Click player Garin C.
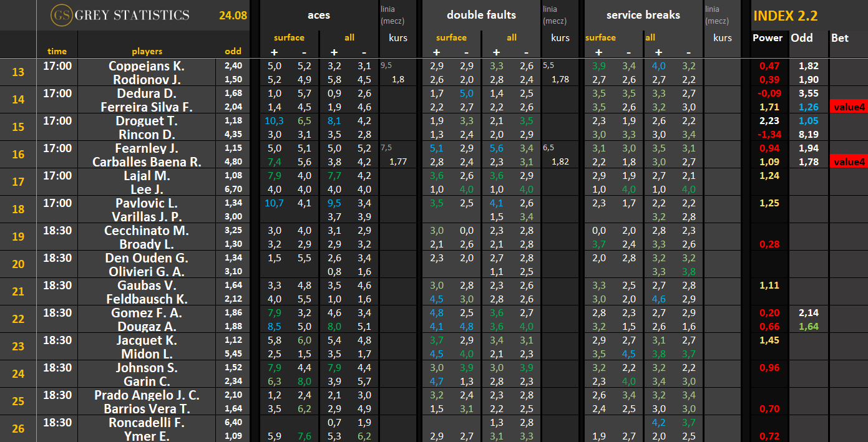 click(147, 382)
